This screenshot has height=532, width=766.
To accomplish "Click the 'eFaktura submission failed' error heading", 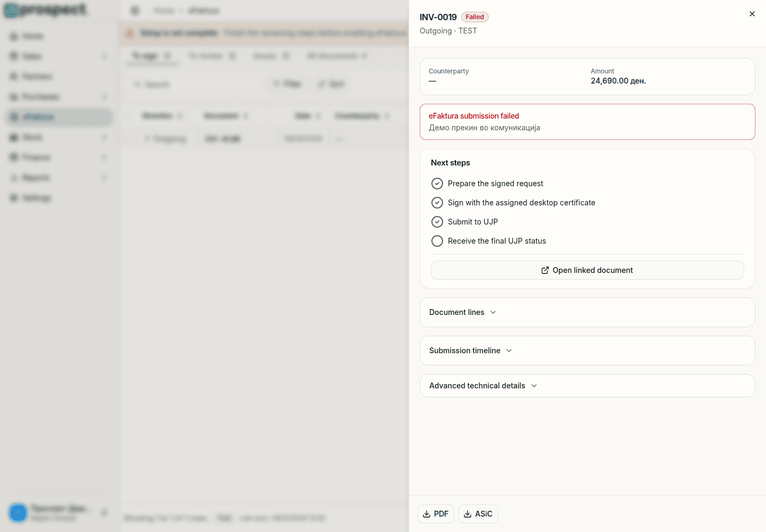I will point(474,116).
